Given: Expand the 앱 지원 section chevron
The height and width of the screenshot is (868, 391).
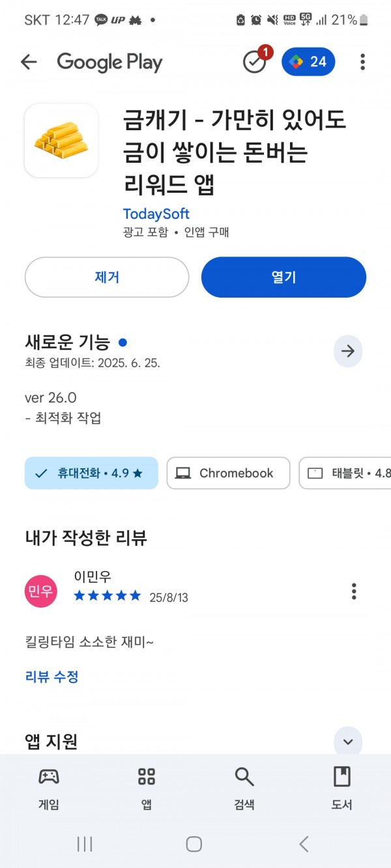Looking at the screenshot, I should [348, 742].
